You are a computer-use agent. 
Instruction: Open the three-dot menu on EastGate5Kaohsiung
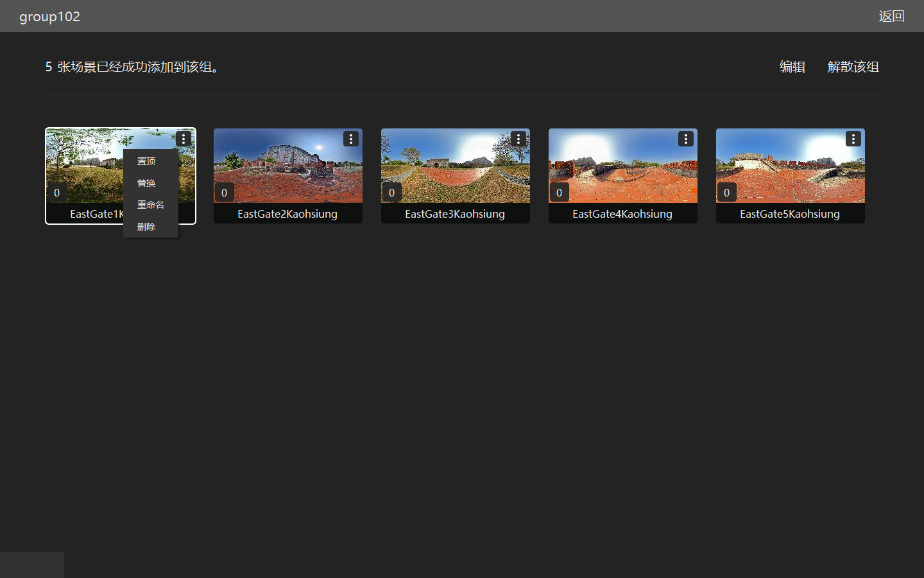pyautogui.click(x=853, y=139)
